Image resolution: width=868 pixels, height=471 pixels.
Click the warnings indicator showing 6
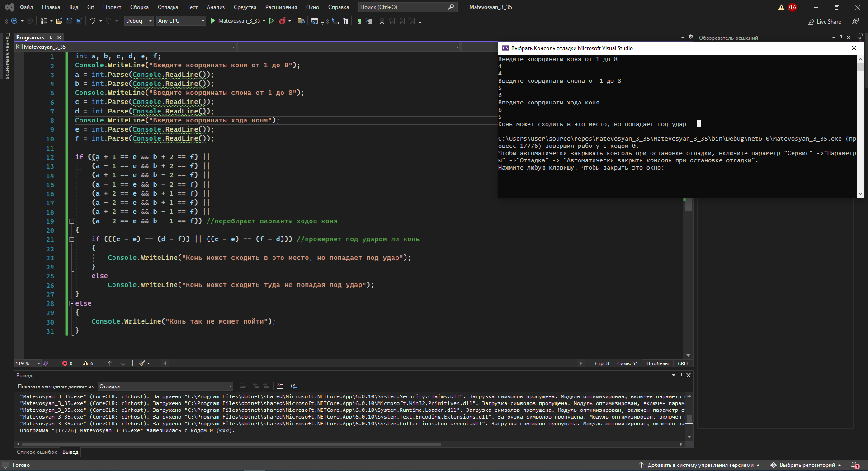(x=88, y=363)
